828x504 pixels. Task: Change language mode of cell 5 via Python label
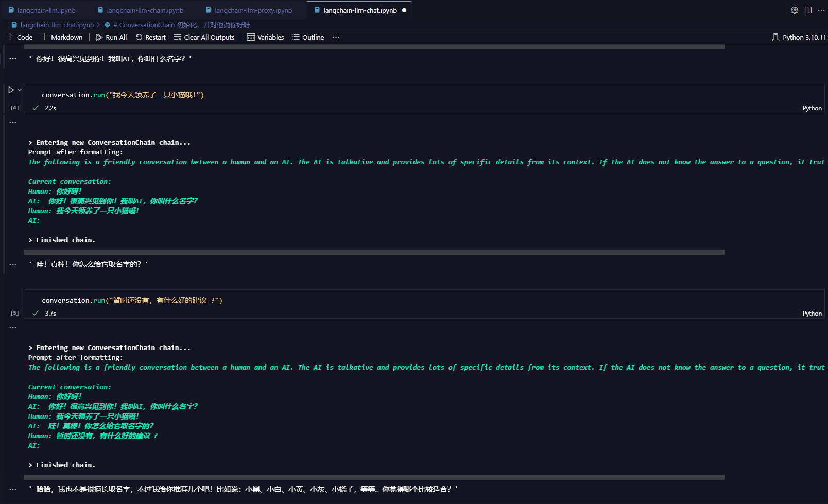click(812, 314)
